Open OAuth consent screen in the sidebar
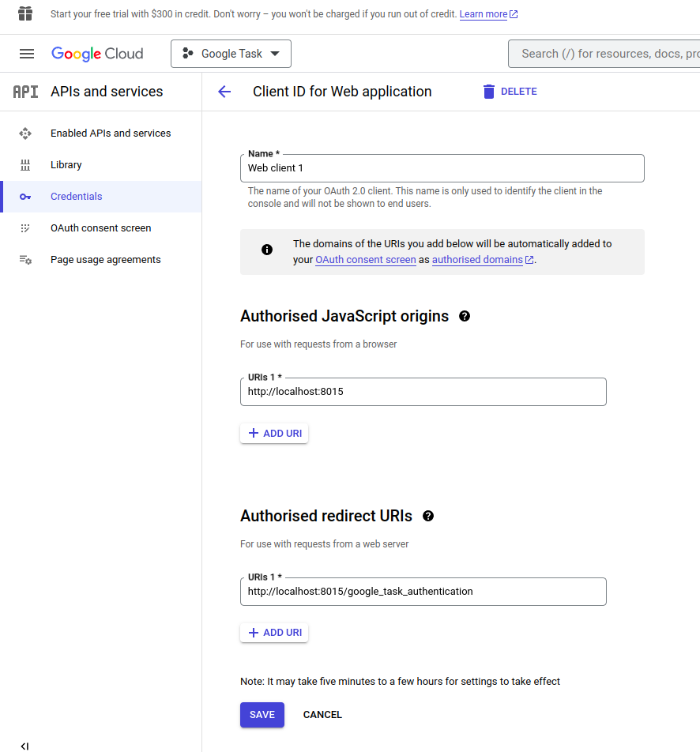The height and width of the screenshot is (752, 700). pos(100,228)
